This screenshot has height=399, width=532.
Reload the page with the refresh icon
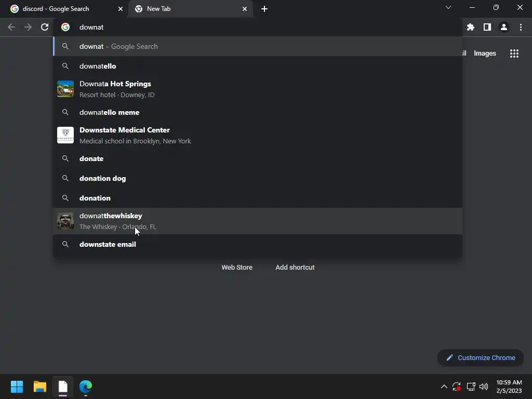pos(45,27)
